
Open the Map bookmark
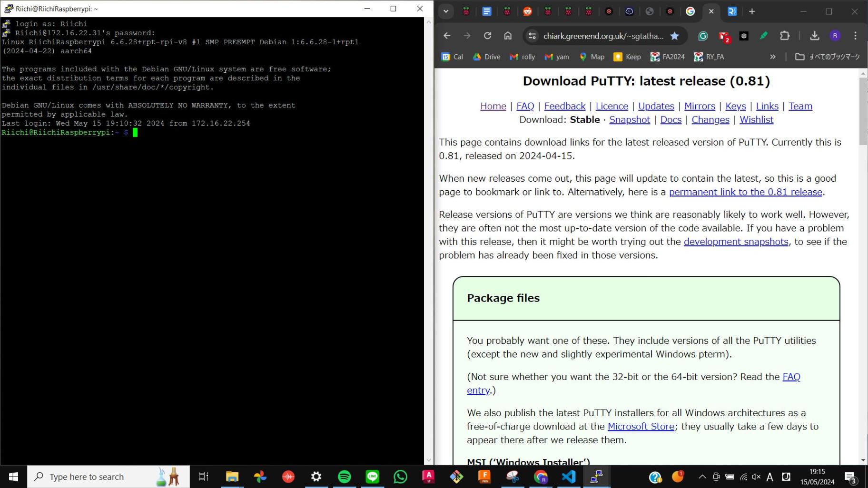pos(592,57)
